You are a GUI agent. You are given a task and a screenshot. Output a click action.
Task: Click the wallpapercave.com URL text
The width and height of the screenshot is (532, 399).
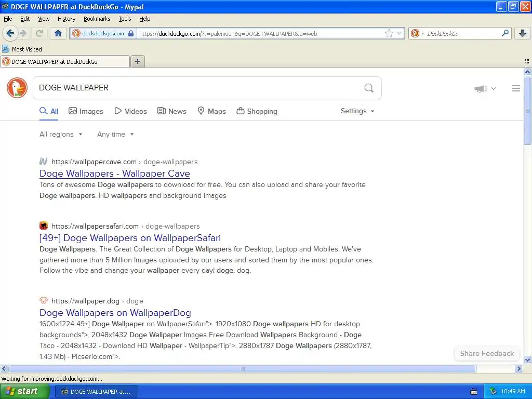[125, 162]
